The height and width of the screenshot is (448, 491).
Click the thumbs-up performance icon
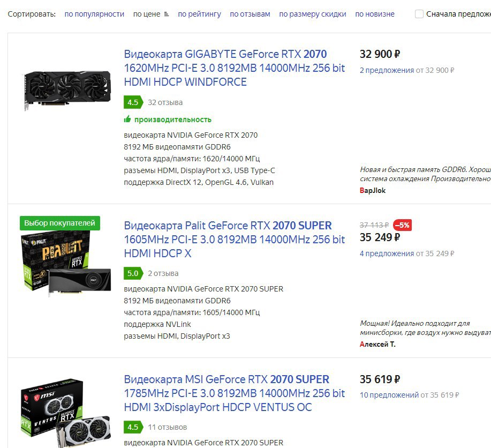click(x=127, y=119)
